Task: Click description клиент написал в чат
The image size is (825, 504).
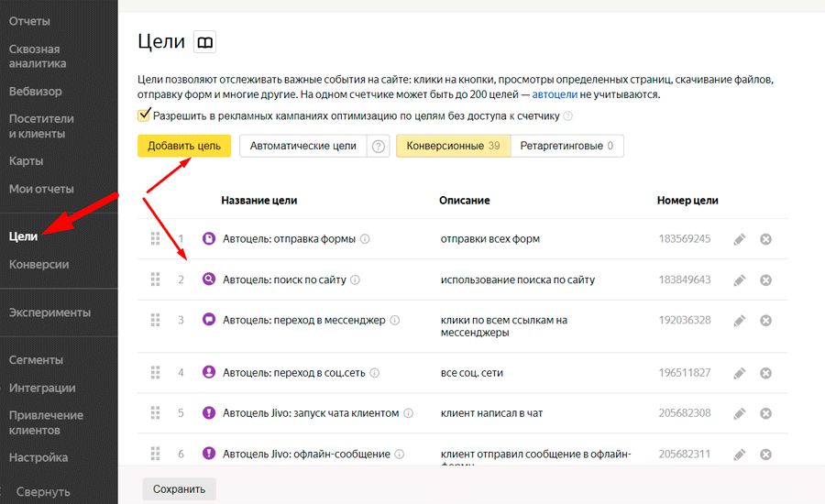Action: click(x=491, y=413)
